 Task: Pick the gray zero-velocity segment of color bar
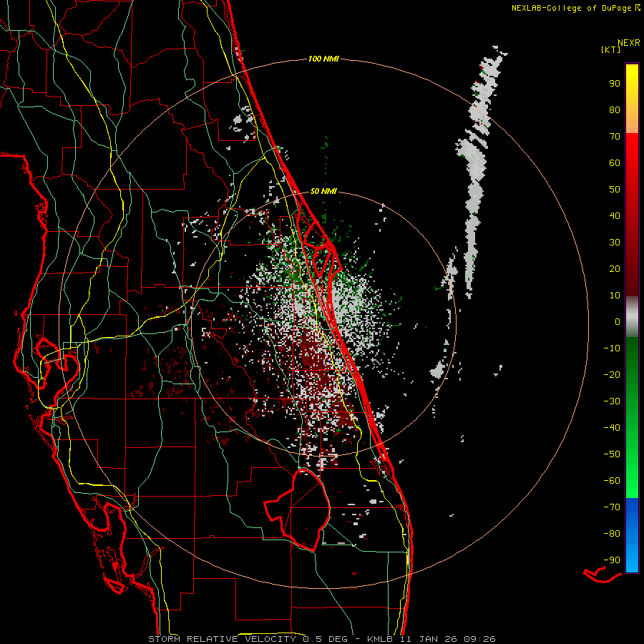pos(632,317)
